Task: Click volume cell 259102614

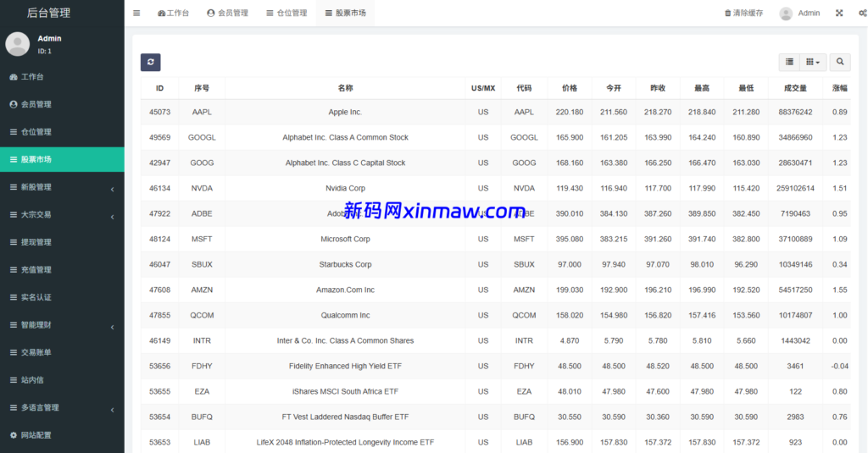Action: pyautogui.click(x=795, y=188)
